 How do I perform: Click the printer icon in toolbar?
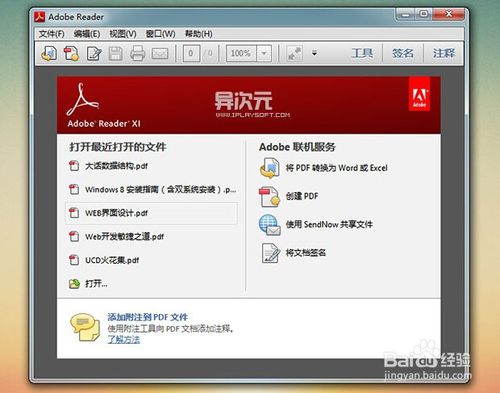pyautogui.click(x=137, y=53)
